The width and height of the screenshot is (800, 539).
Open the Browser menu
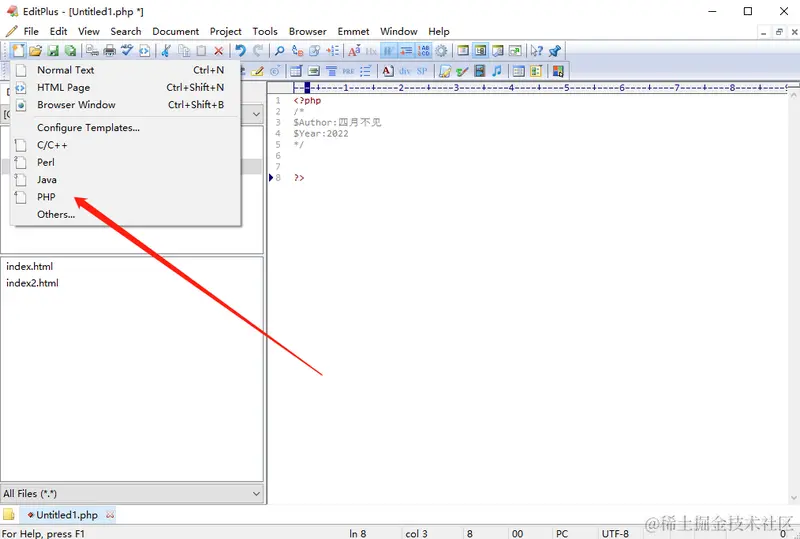[308, 31]
